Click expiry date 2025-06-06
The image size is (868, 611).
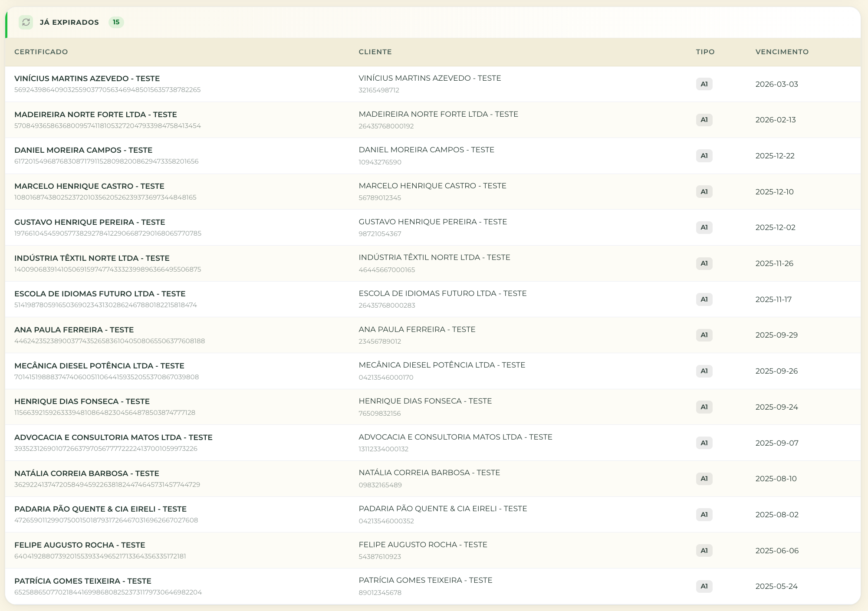point(777,551)
